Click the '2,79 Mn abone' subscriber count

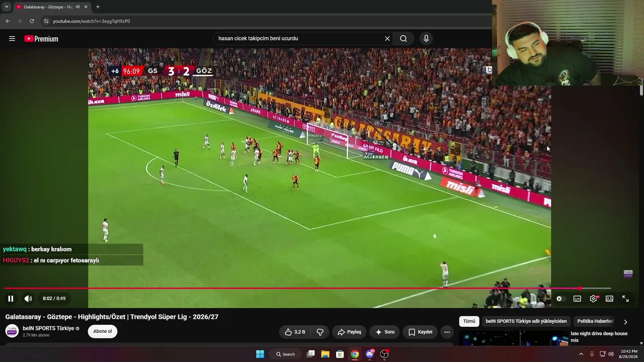click(36, 335)
